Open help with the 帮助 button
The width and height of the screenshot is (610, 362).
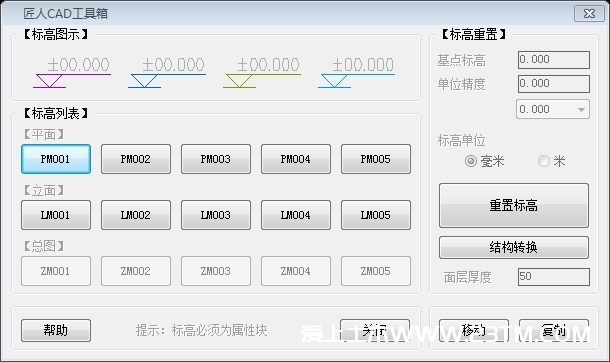tap(56, 331)
